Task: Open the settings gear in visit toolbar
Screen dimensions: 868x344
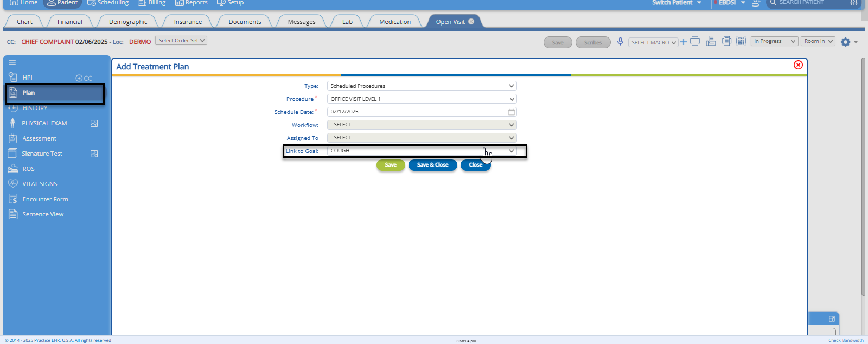Action: [845, 42]
